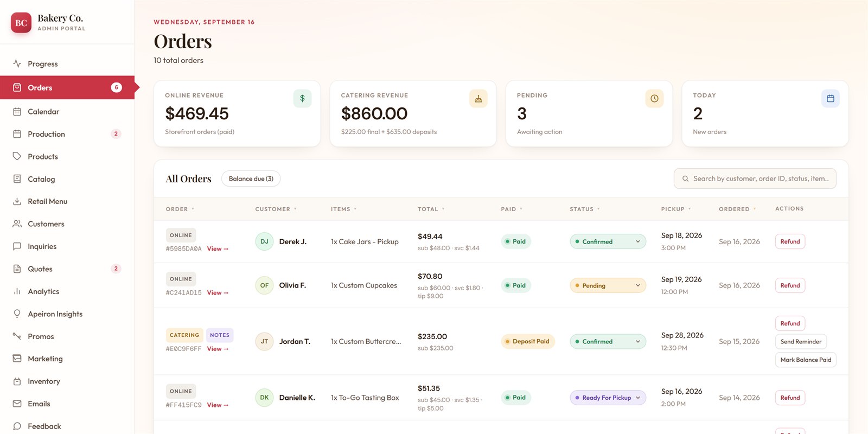Image resolution: width=868 pixels, height=434 pixels.
Task: Open the status dropdown for Derek J.
Action: click(x=608, y=241)
